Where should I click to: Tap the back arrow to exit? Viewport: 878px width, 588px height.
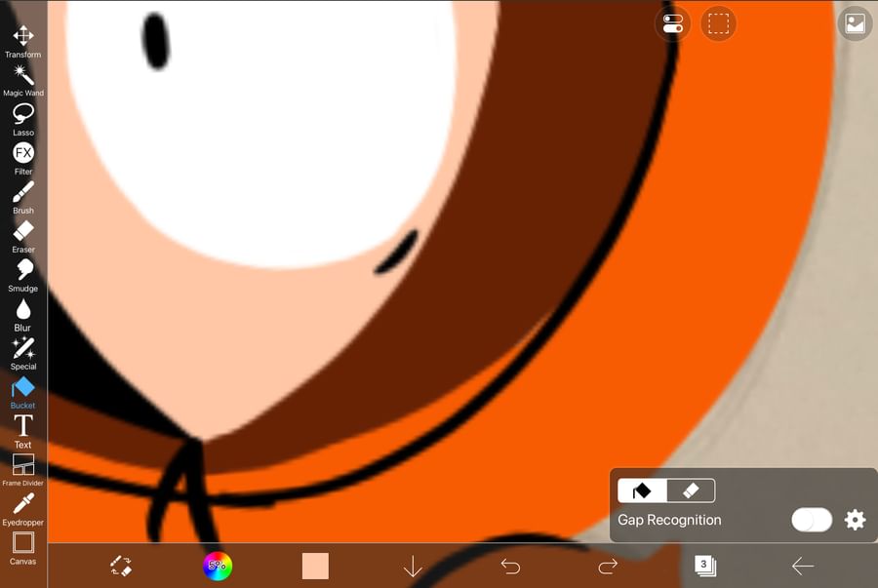coord(803,567)
